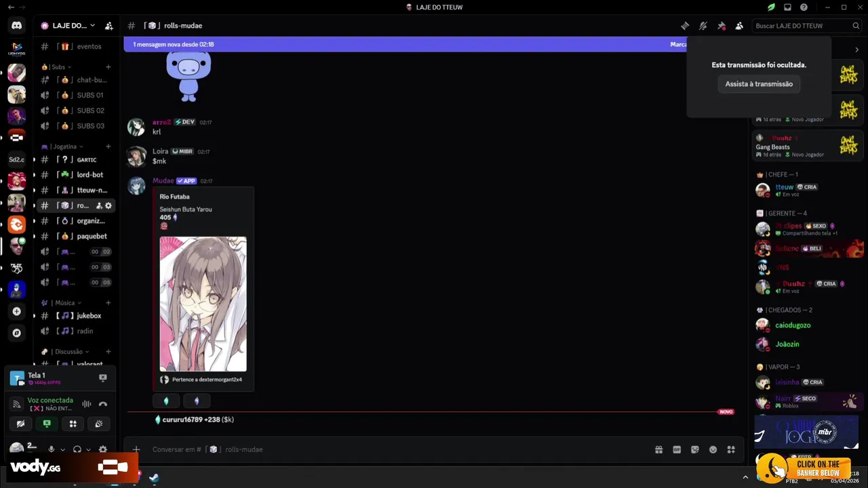Open microphone input options arrow
Image resolution: width=868 pixels, height=488 pixels.
coord(62,449)
